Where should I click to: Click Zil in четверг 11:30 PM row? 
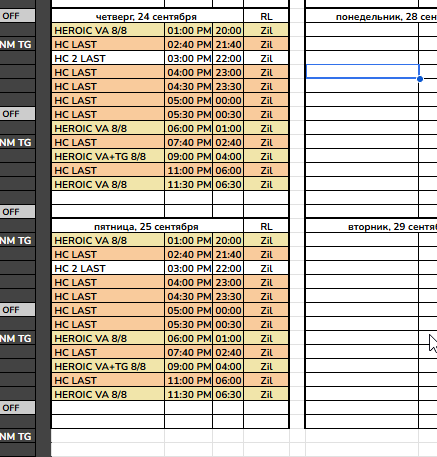266,184
